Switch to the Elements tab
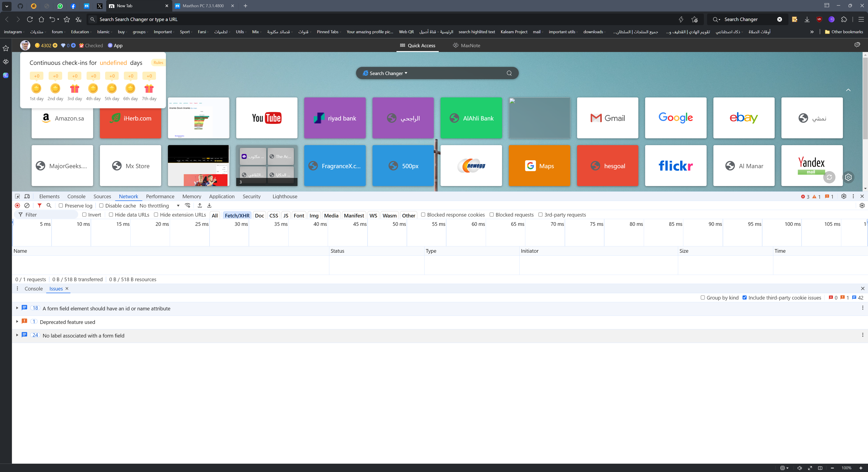868x472 pixels. coord(49,196)
